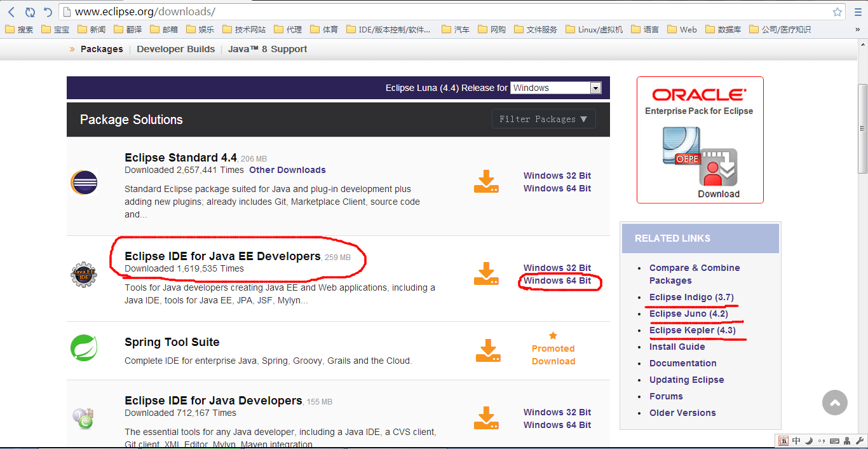Expand the Filter Packages dropdown
The image size is (868, 449).
543,119
